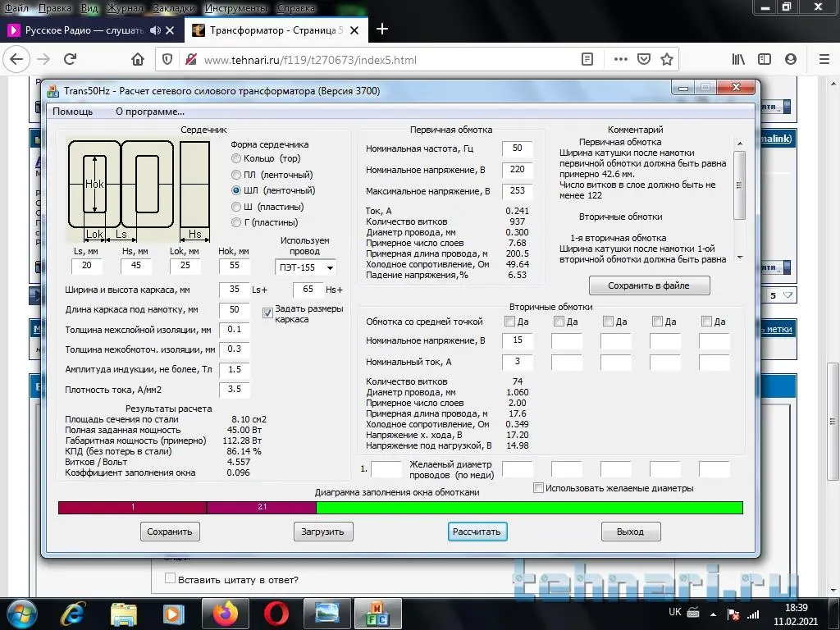Open the Firefox library icon
The width and height of the screenshot is (840, 630).
click(738, 59)
